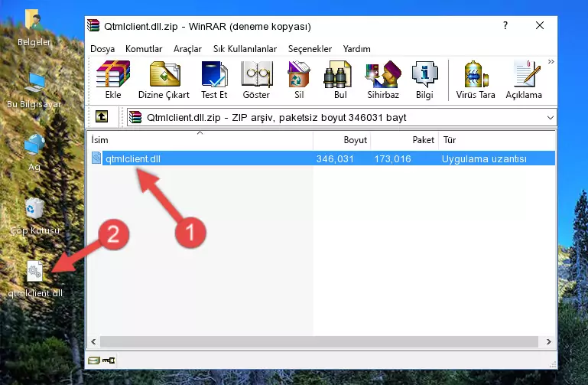The image size is (588, 385).
Task: Select the Çöp Kutusu recycle bin
Action: click(35, 217)
